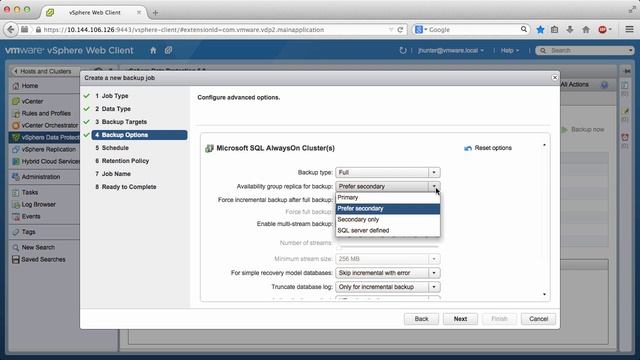
Task: Click the vSphere Replication icon
Action: tap(16, 149)
